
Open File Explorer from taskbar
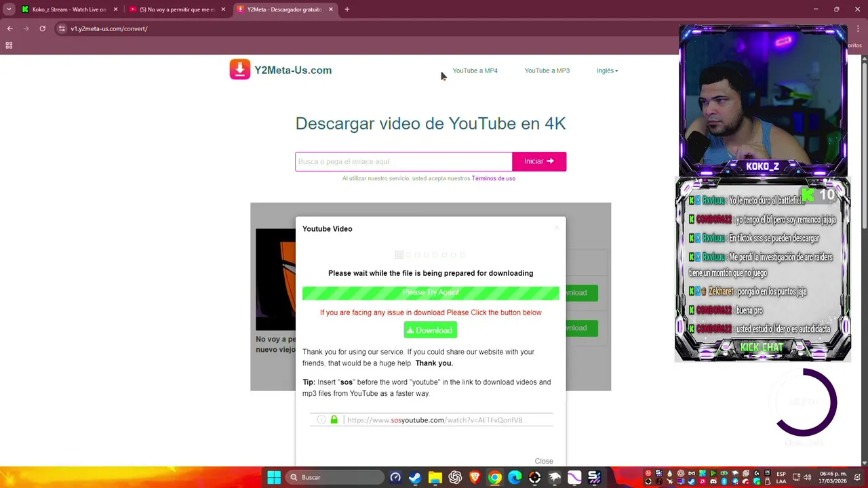[x=435, y=477]
